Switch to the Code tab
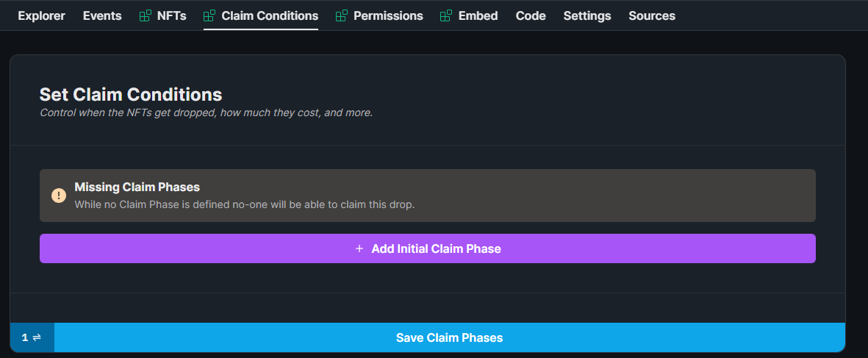This screenshot has width=868, height=358. 531,16
